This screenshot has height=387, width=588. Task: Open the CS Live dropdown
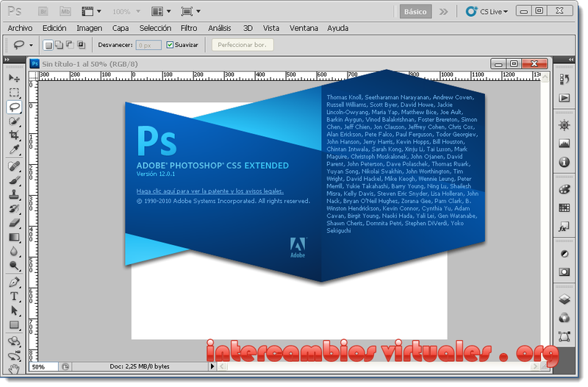487,12
